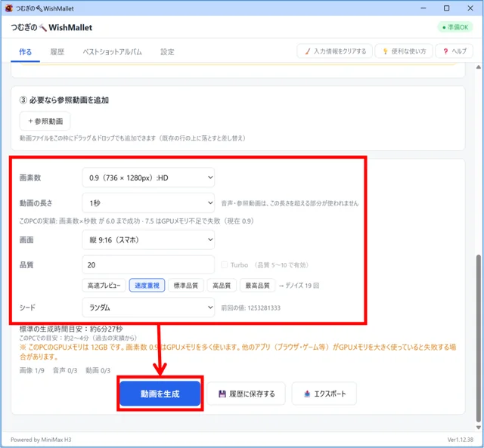Click the Ver1.12.38 version text
The height and width of the screenshot is (448, 484).
tap(461, 440)
